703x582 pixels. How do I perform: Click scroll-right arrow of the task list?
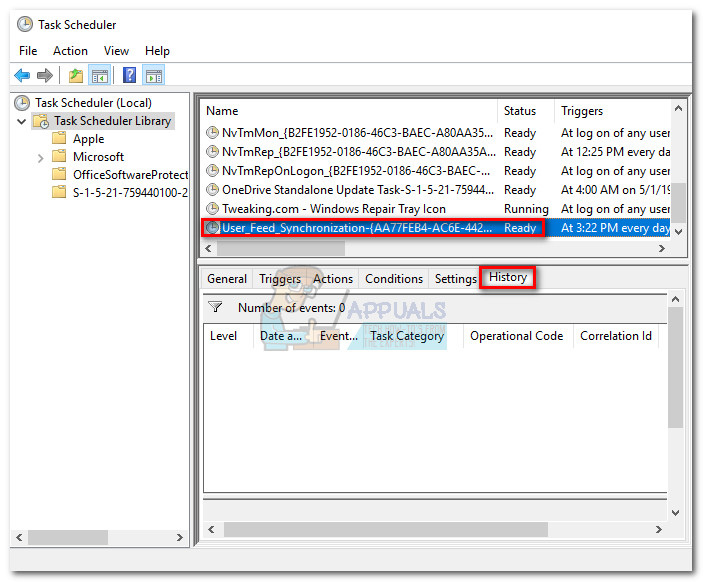[662, 248]
